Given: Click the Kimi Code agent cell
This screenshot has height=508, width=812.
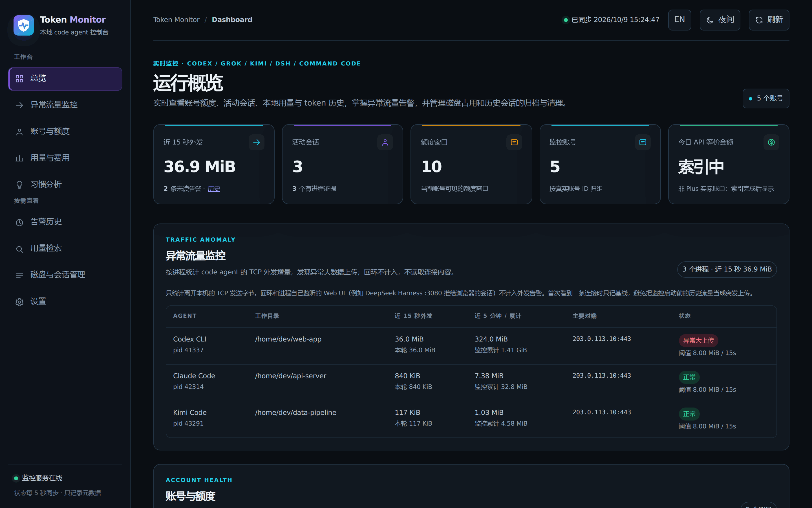Looking at the screenshot, I should click(x=189, y=413).
